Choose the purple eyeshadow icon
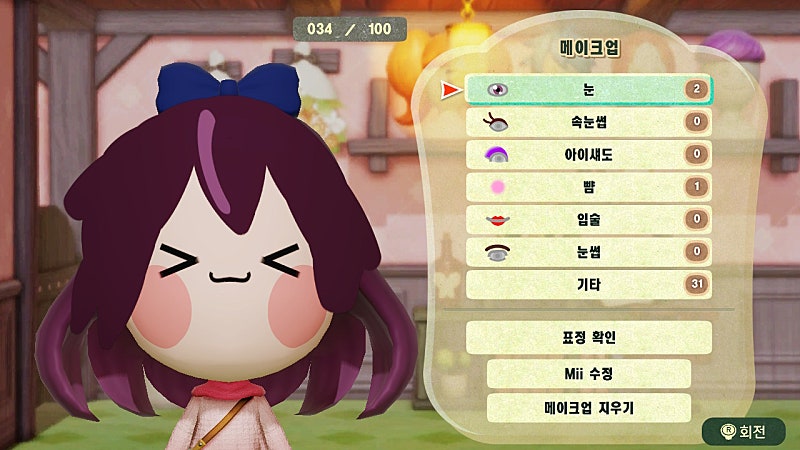Viewport: 800px width, 450px height. [496, 155]
